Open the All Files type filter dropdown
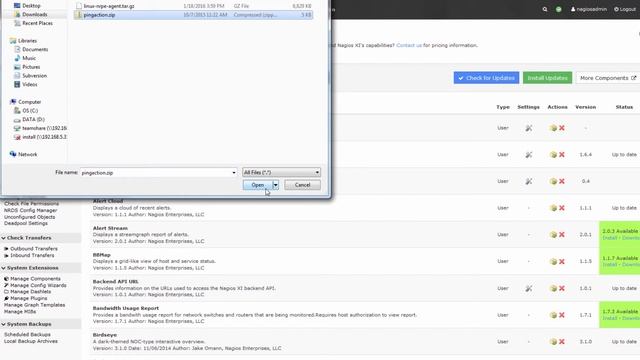The height and width of the screenshot is (360, 640). 281,172
